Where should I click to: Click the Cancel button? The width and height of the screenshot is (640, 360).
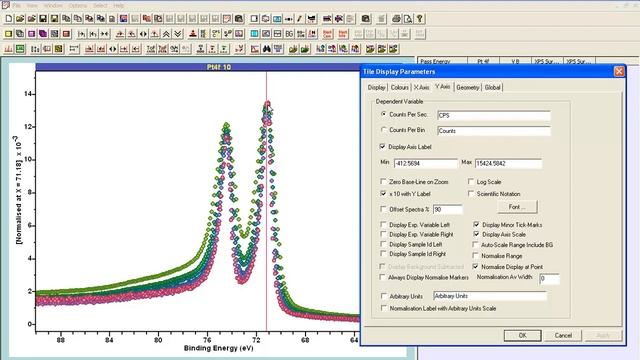tap(563, 335)
